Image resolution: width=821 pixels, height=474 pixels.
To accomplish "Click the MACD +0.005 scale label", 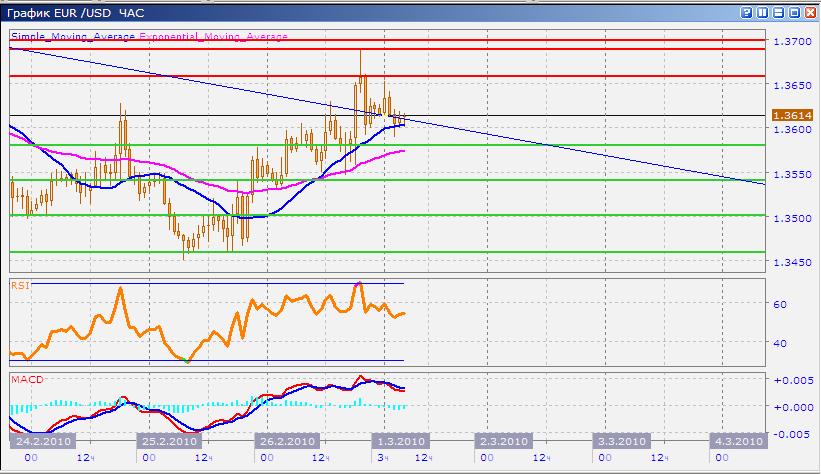I will [x=794, y=380].
